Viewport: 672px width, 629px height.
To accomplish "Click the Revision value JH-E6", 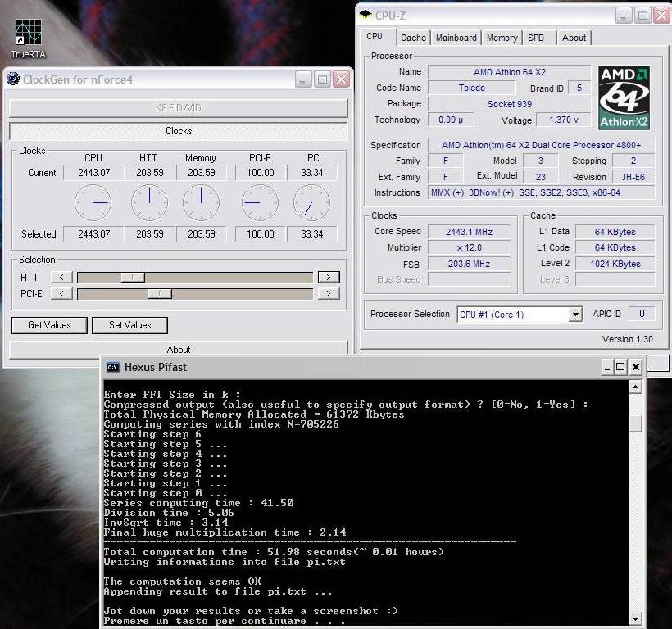I will [x=633, y=177].
